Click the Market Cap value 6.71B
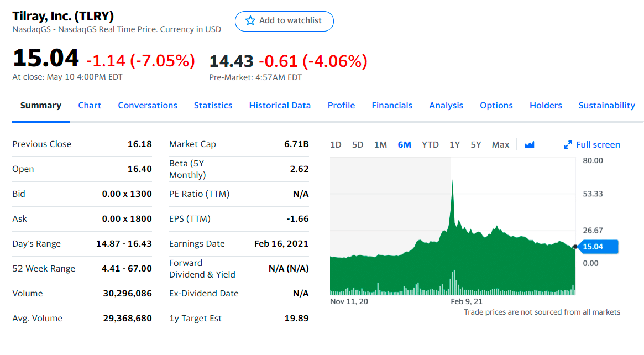 296,144
